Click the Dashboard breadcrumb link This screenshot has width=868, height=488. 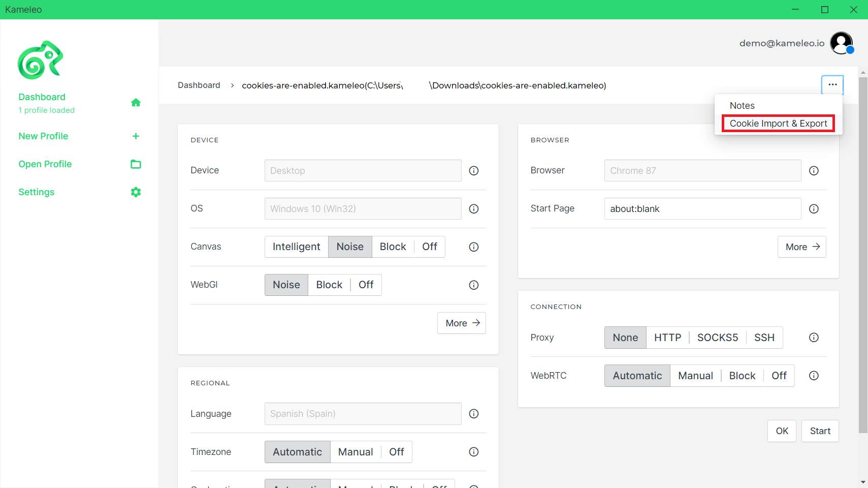click(199, 85)
